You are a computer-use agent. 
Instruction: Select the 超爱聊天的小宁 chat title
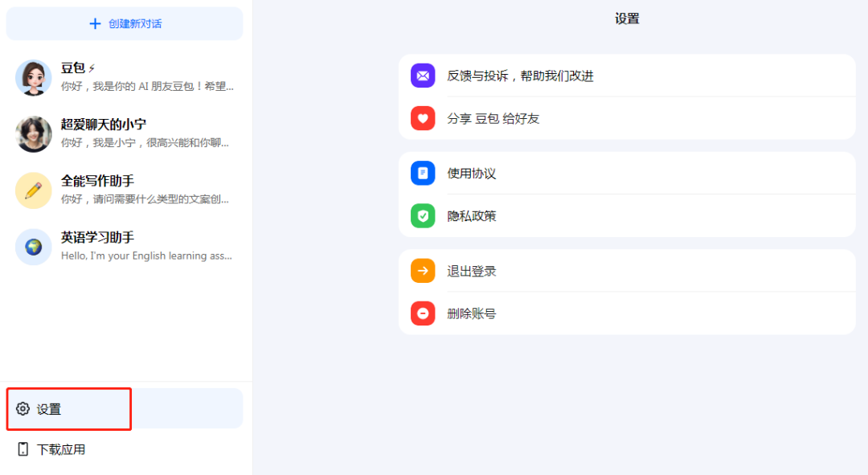click(x=104, y=125)
